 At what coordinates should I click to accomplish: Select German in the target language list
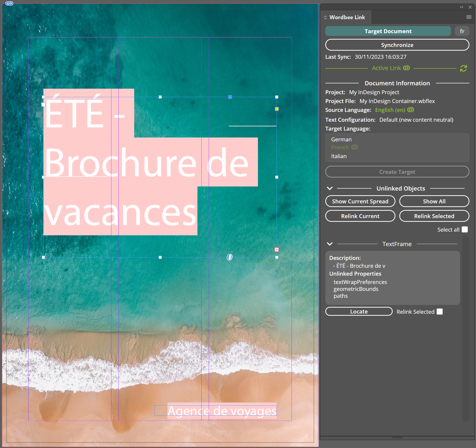coord(341,139)
